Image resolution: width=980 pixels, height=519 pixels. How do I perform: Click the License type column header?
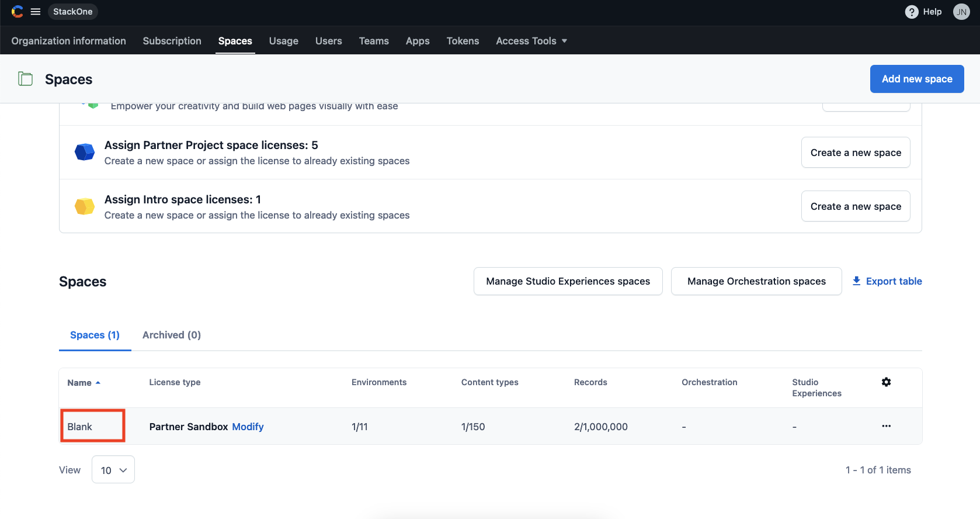[x=175, y=382]
